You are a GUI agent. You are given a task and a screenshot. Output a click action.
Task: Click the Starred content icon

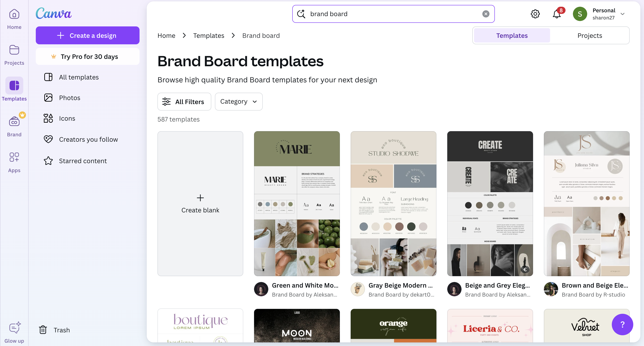[48, 161]
